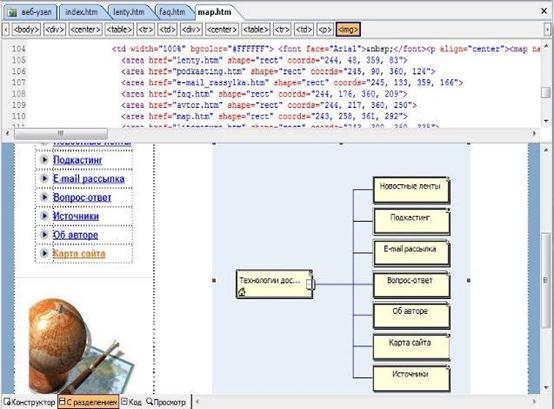Viewport: 554px width, 409px height.
Task: Click the right arrow of the tag selector
Action: 547,30
